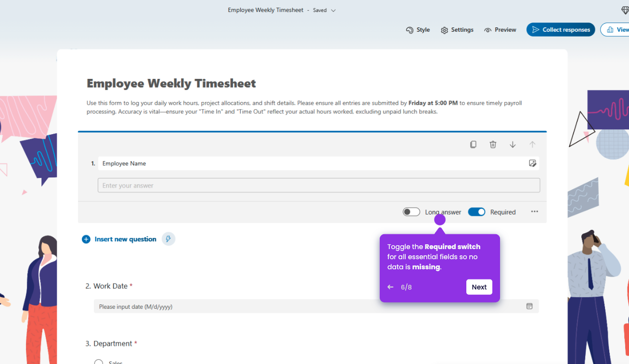
Task: Move Employee Name question down
Action: click(513, 144)
